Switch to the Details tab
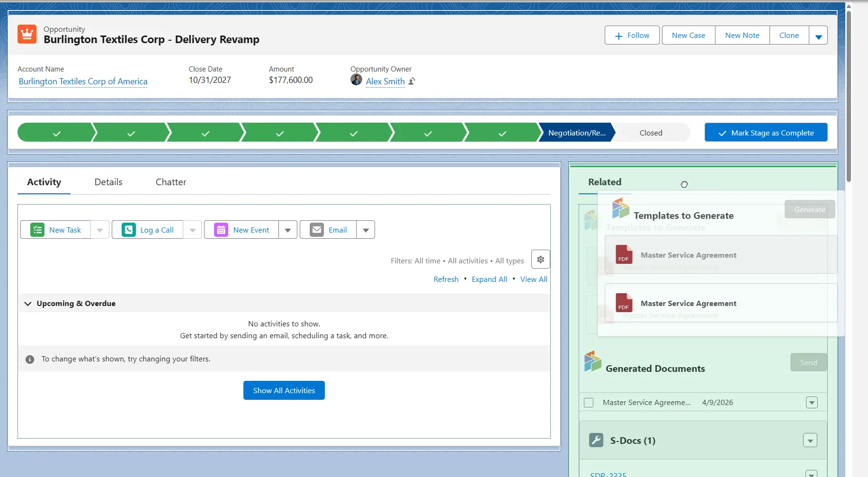 tap(108, 182)
